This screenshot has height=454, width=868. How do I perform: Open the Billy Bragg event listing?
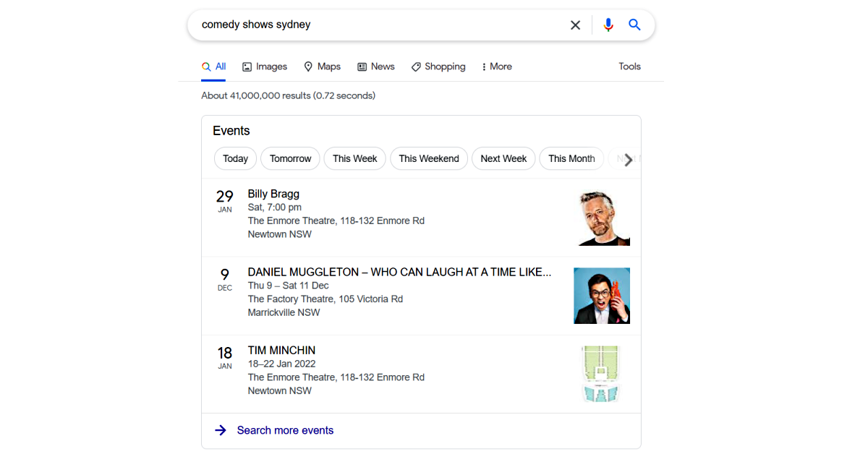273,193
